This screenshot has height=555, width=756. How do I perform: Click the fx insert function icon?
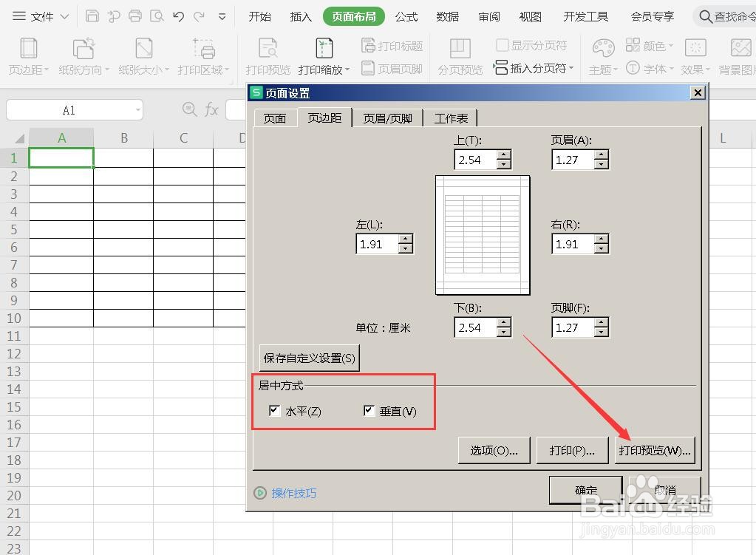[211, 109]
